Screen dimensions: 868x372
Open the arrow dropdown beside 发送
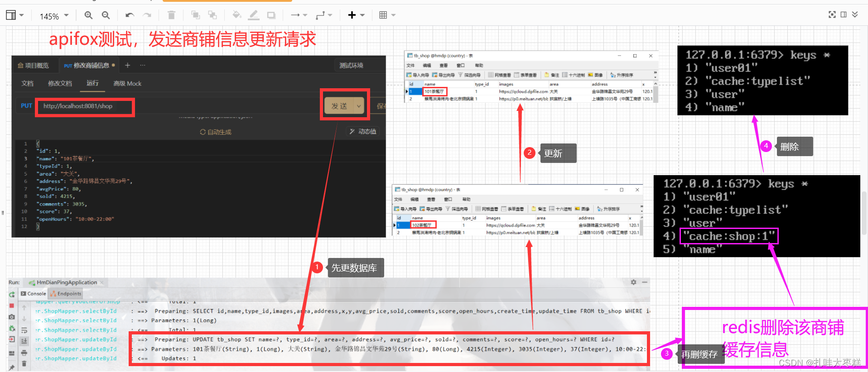(x=359, y=106)
